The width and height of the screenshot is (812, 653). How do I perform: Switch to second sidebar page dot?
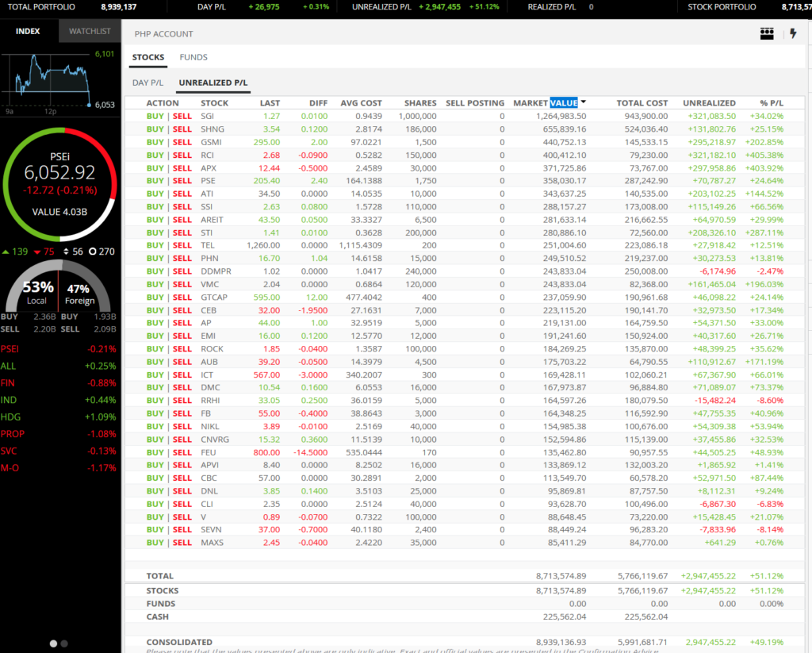click(65, 643)
